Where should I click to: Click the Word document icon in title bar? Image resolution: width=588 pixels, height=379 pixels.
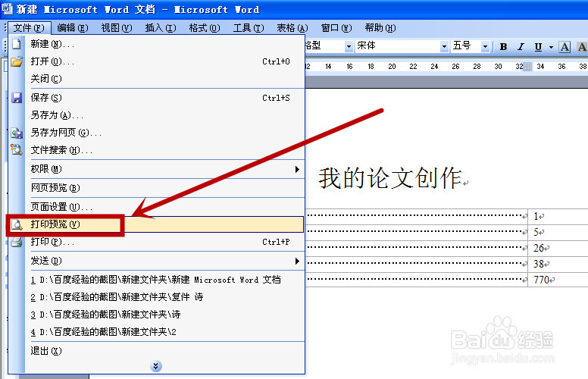click(x=8, y=8)
